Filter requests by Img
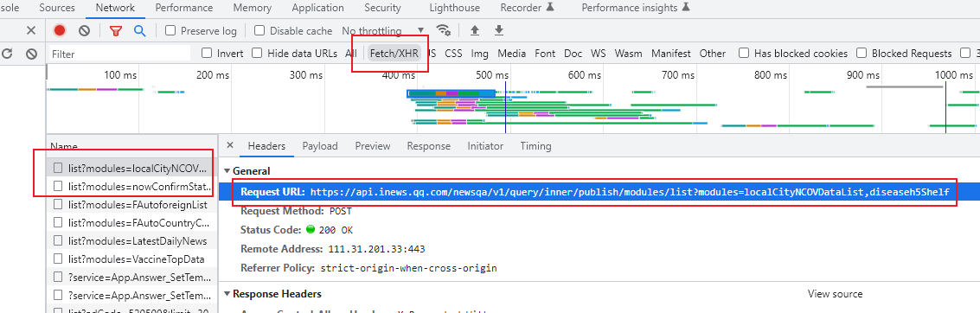The width and height of the screenshot is (980, 313). point(480,54)
